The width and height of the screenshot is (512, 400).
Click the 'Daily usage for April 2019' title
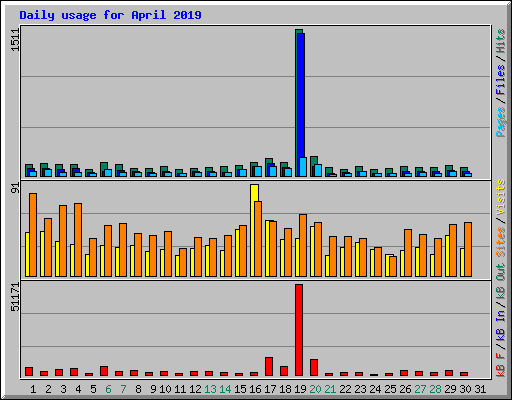coord(110,15)
